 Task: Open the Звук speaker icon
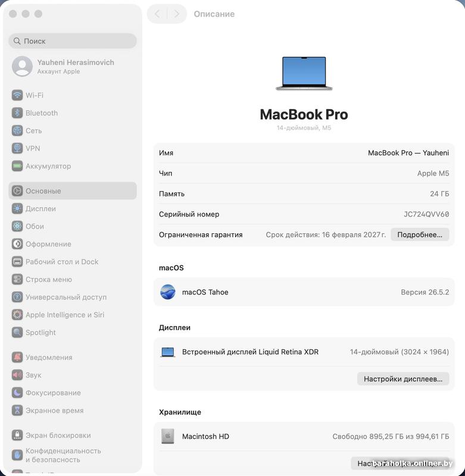(x=17, y=375)
